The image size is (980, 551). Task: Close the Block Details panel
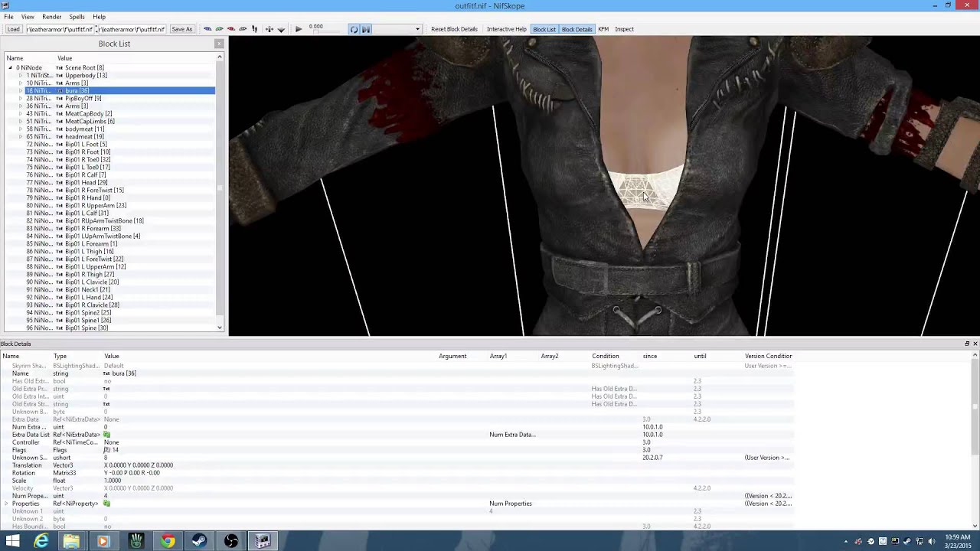[x=975, y=344]
